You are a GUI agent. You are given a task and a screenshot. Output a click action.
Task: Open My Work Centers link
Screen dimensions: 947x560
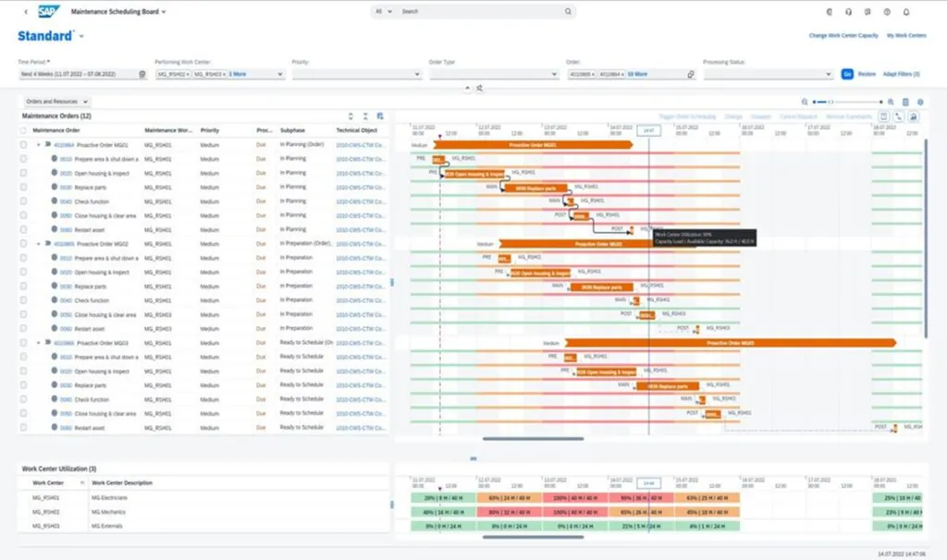pos(906,36)
